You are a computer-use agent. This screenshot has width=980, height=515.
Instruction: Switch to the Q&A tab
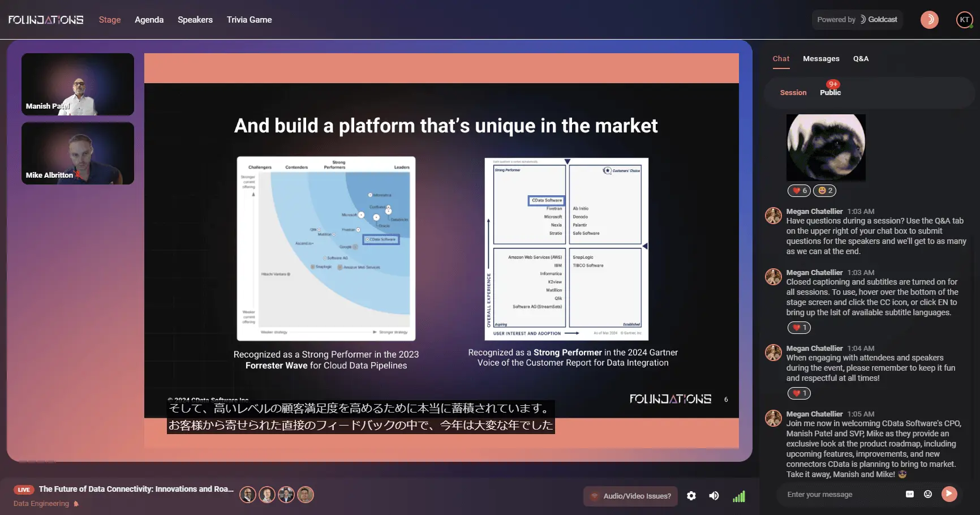[x=861, y=59]
